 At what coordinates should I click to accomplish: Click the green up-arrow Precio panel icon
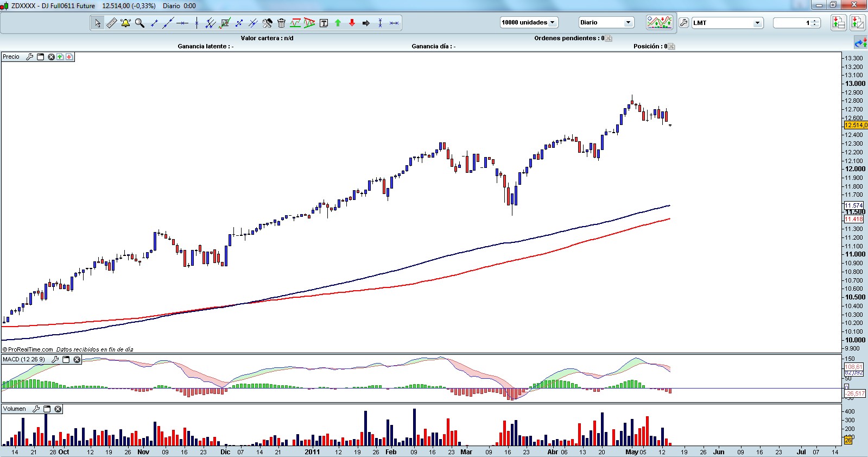coord(60,57)
